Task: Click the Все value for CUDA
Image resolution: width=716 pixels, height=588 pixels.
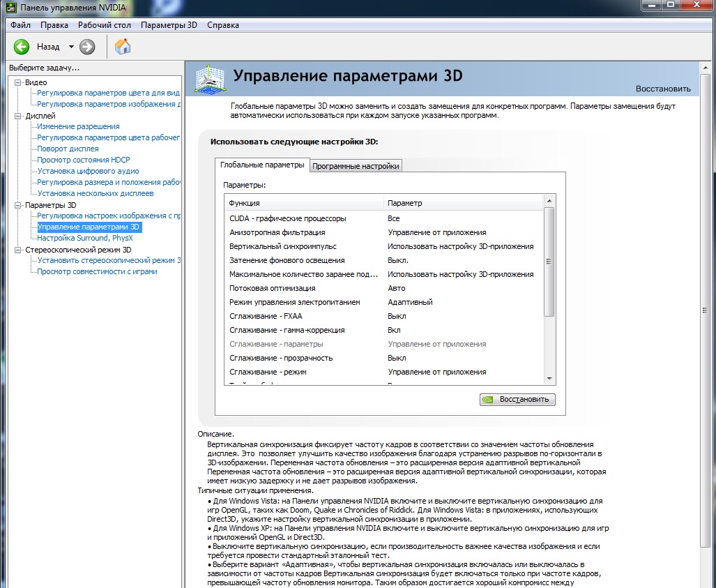Action: click(394, 218)
